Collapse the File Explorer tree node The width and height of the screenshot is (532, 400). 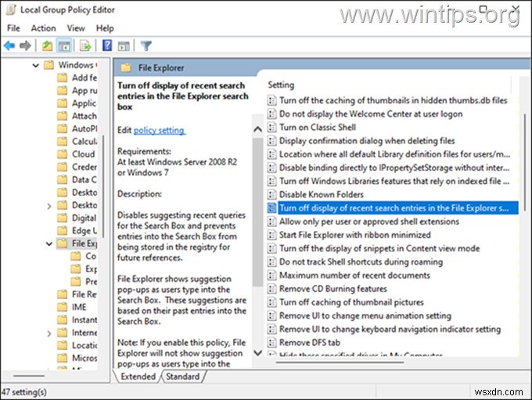[x=49, y=243]
